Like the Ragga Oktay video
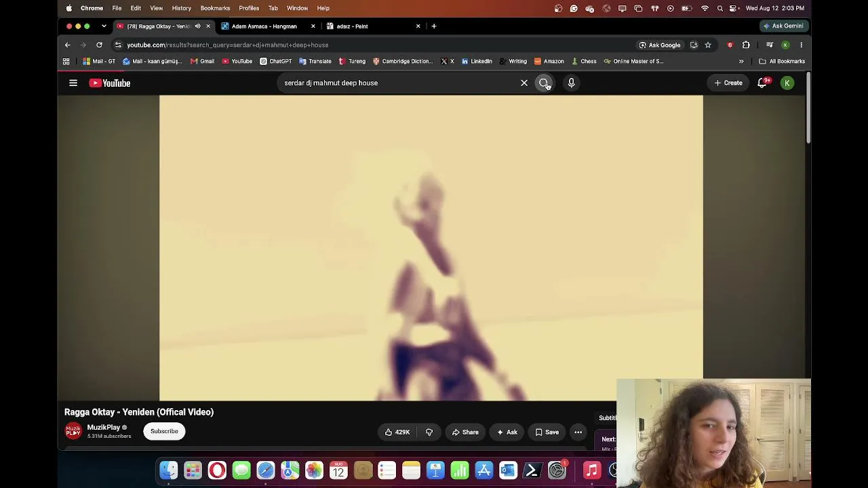Image resolution: width=868 pixels, height=488 pixels. 397,432
